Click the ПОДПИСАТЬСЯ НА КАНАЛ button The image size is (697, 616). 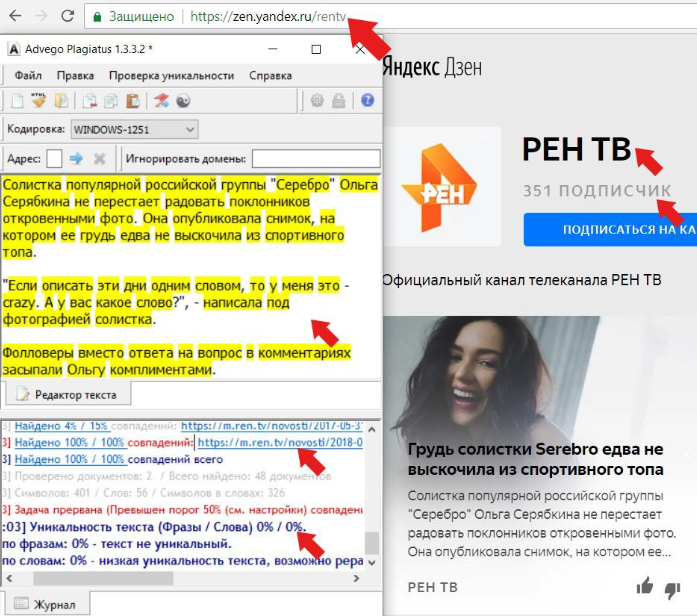point(610,229)
